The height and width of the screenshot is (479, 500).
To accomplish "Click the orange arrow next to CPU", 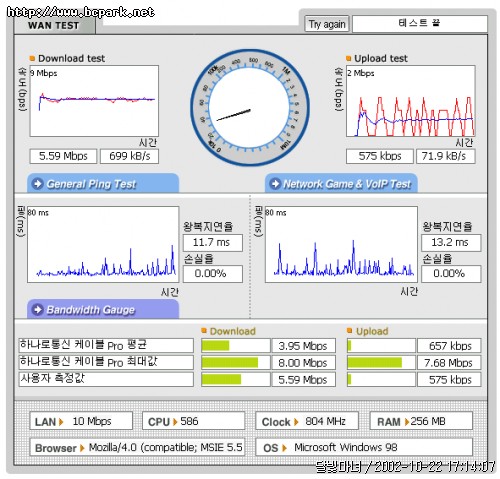I will 175,422.
